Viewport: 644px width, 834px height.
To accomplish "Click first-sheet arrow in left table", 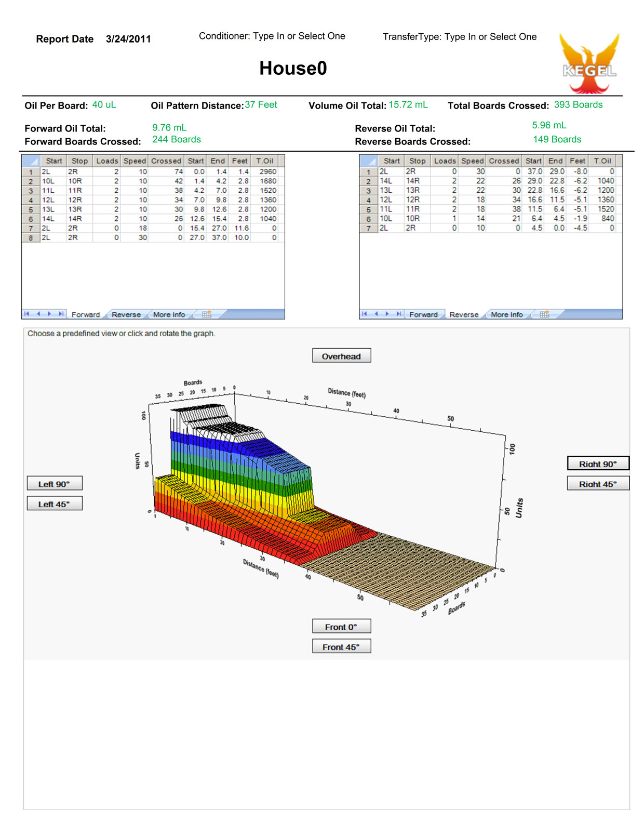I will click(x=26, y=314).
